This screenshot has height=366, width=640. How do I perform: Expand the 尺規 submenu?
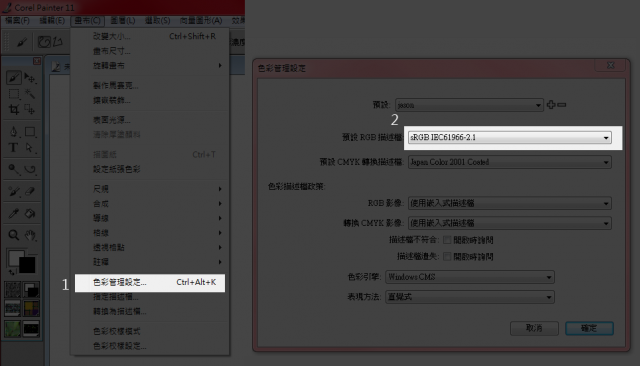point(150,189)
